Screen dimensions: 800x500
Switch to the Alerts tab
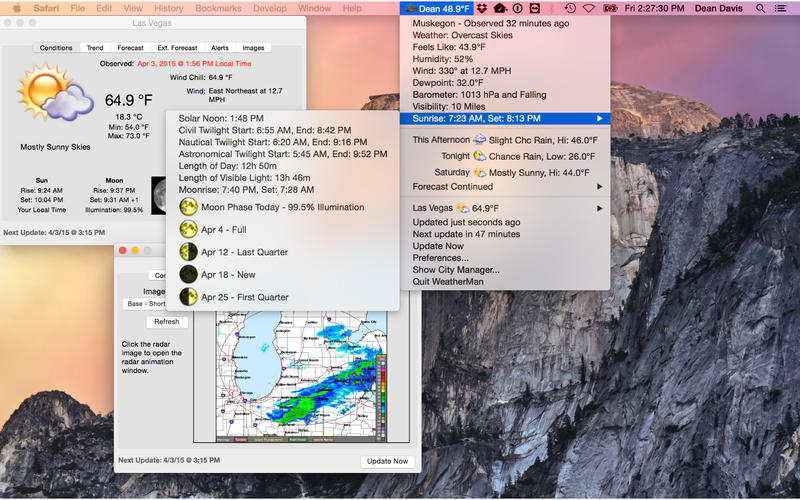[219, 47]
